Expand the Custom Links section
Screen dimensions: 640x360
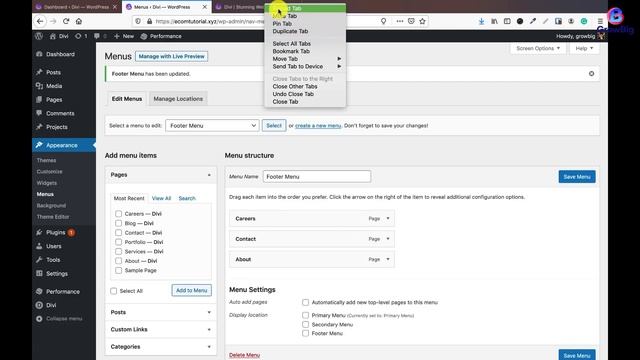[x=209, y=329]
